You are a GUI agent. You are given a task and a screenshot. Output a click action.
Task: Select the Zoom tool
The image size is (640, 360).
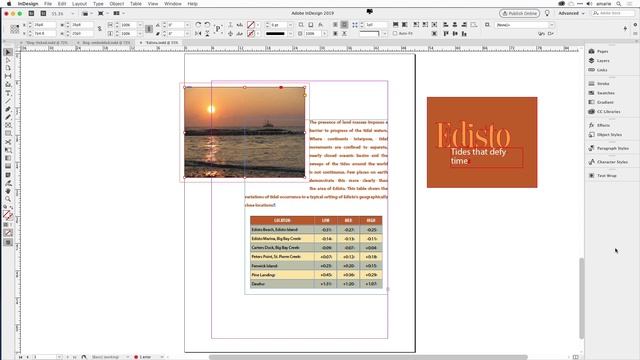click(x=8, y=199)
